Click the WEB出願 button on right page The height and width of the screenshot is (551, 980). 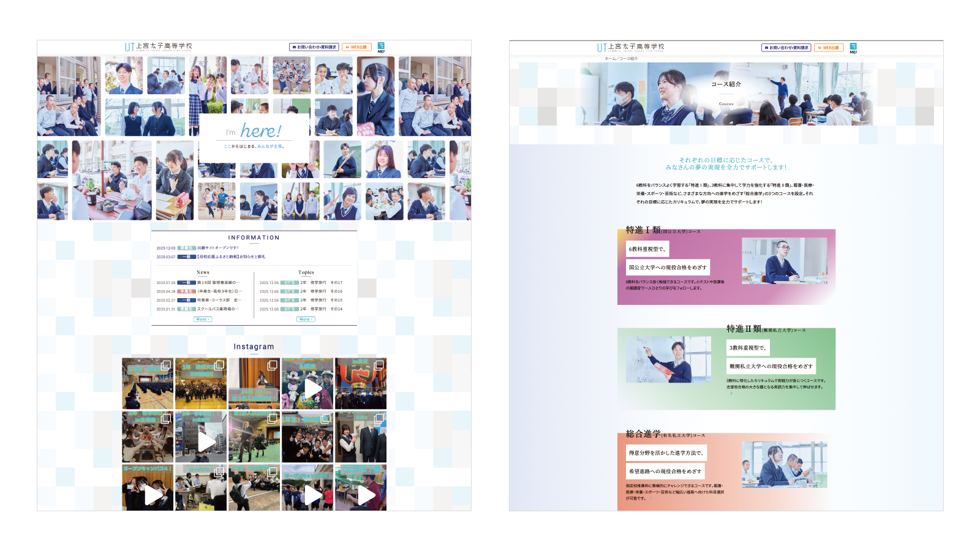(829, 48)
